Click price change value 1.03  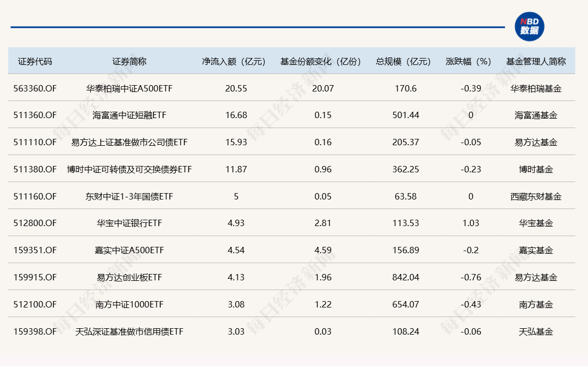click(x=471, y=223)
